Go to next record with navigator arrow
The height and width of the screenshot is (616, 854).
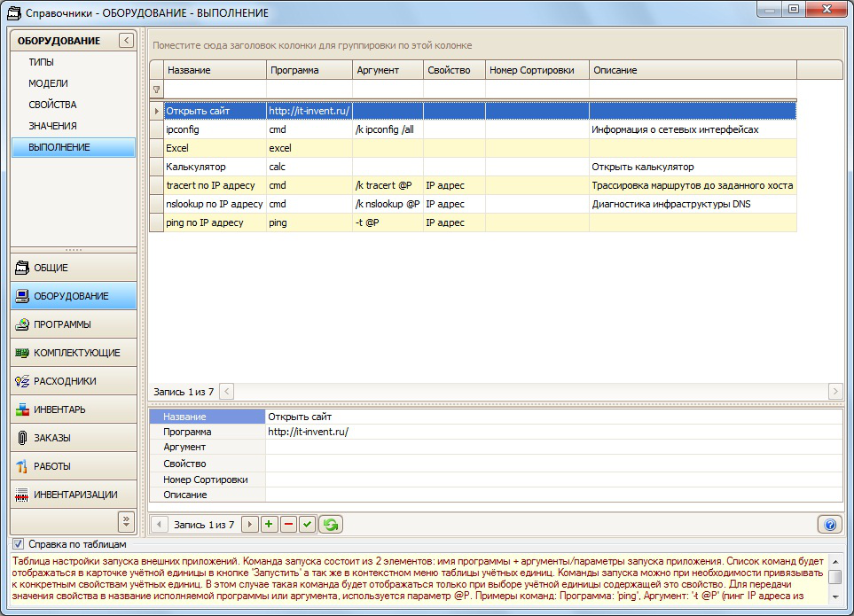(249, 525)
